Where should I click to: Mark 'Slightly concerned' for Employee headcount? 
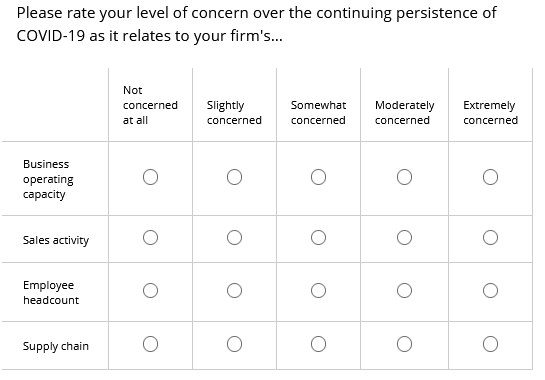[x=235, y=291]
